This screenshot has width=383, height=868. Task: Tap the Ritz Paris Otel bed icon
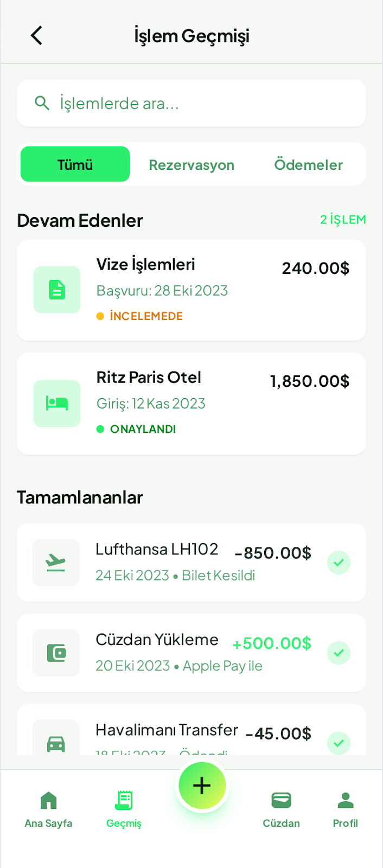coord(57,403)
